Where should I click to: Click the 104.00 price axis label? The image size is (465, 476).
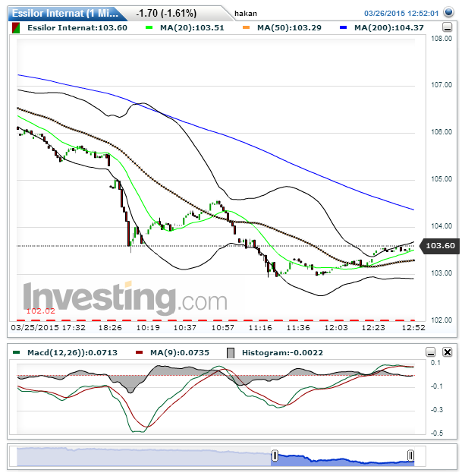(441, 226)
